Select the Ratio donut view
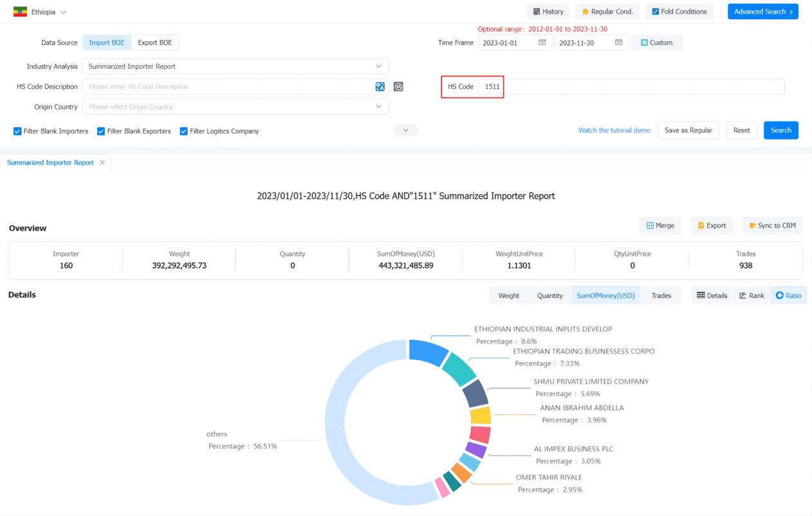 coord(788,295)
